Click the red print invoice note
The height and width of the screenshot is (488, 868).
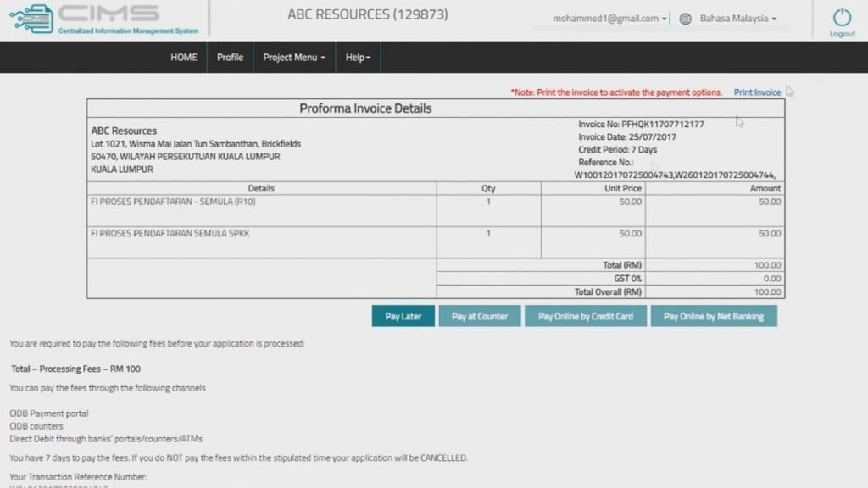616,92
